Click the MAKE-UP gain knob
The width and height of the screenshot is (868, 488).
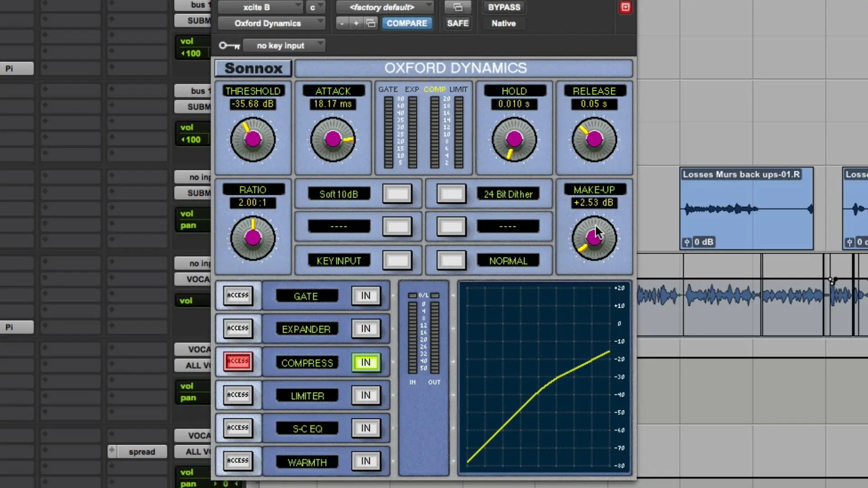tap(594, 238)
